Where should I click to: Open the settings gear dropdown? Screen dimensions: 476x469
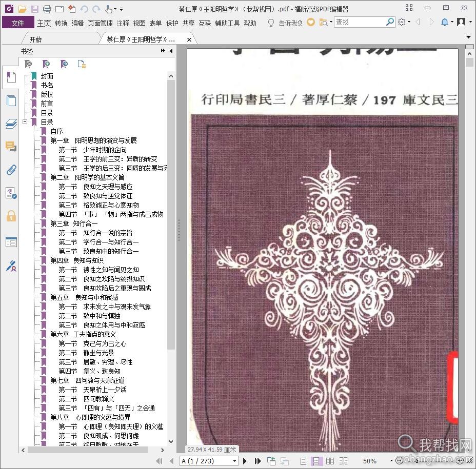point(404,22)
